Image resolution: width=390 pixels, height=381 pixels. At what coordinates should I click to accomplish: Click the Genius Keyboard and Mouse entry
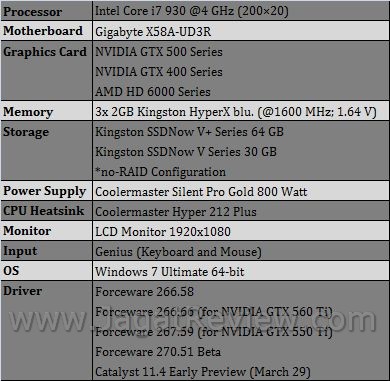[178, 252]
